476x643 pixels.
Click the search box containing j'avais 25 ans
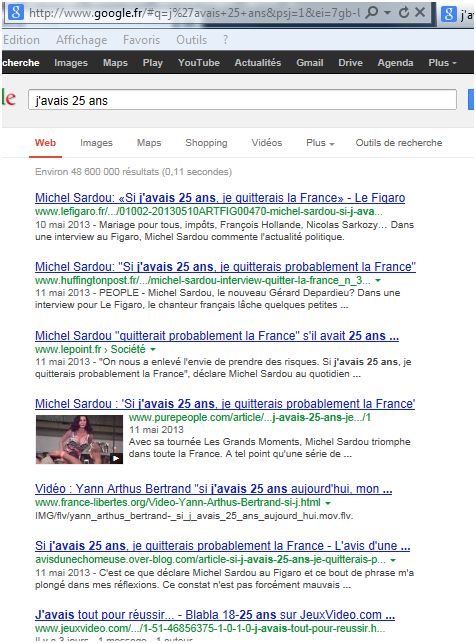click(x=242, y=100)
